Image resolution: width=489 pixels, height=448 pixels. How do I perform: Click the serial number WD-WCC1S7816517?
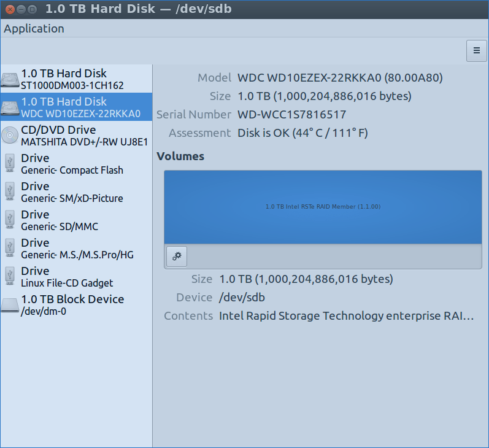point(291,115)
